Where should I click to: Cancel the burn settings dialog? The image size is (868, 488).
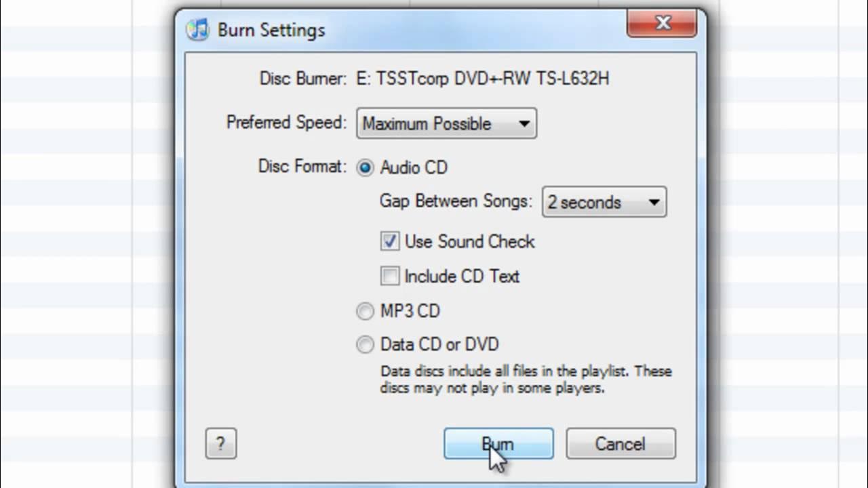click(620, 444)
